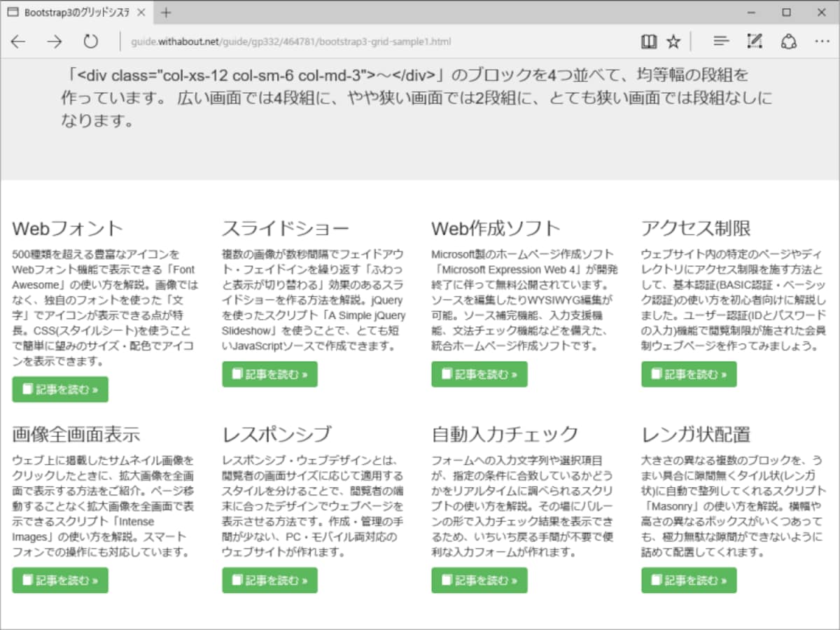Click the アクセス制限 heading
This screenshot has width=840, height=630.
pyautogui.click(x=696, y=229)
